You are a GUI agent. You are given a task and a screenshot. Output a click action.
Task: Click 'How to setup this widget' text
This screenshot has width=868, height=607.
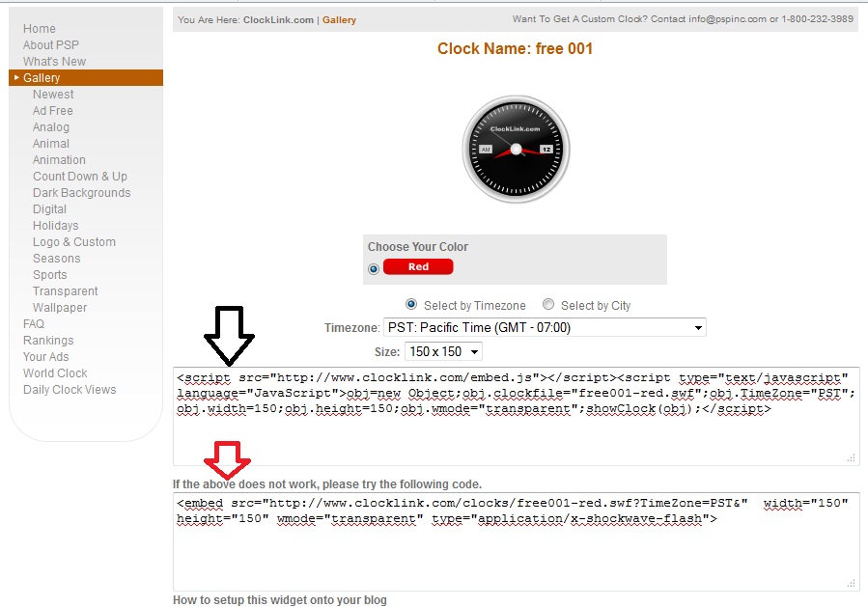click(280, 600)
